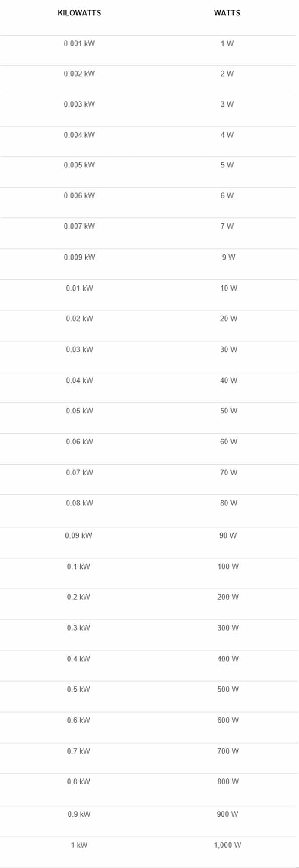Image resolution: width=299 pixels, height=868 pixels.
Task: Click the 90 W value
Action: (x=228, y=536)
